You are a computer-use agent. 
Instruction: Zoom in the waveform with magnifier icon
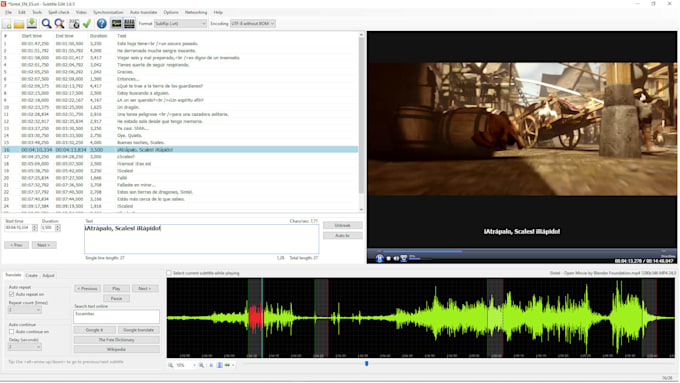pos(201,365)
